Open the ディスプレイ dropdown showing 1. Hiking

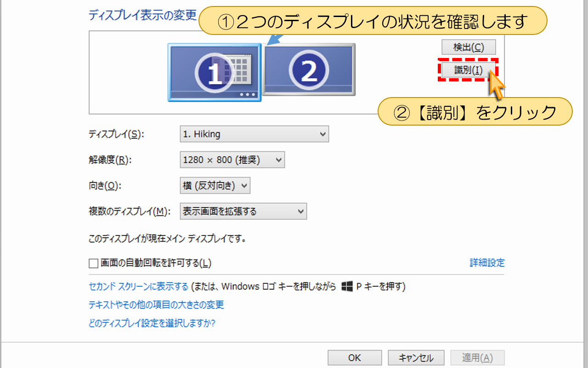tap(254, 134)
